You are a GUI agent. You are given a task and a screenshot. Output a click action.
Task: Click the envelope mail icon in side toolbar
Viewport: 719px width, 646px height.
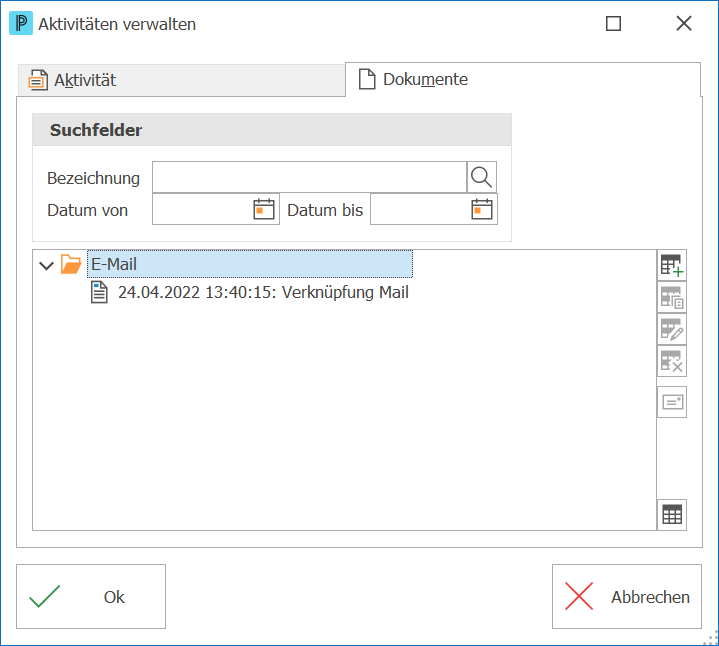[x=672, y=402]
